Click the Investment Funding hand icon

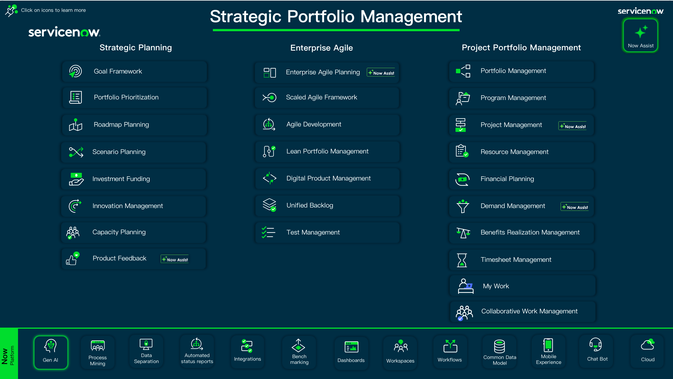point(76,179)
